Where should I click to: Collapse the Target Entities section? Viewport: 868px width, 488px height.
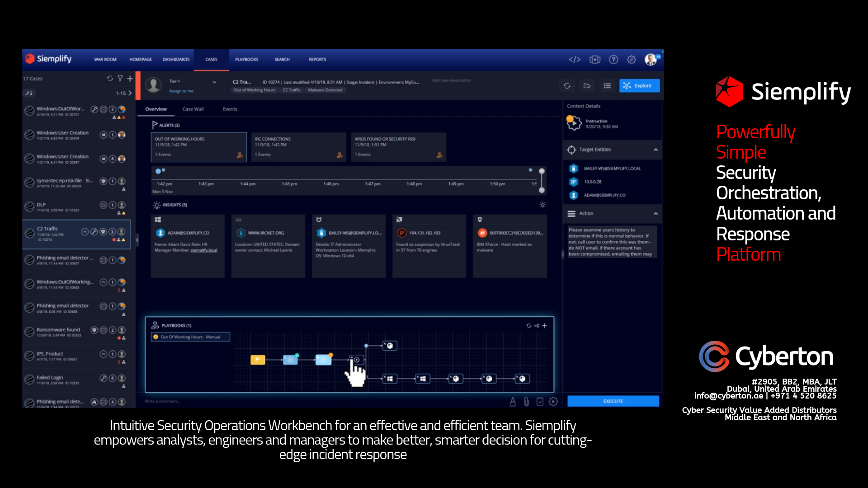(x=656, y=150)
